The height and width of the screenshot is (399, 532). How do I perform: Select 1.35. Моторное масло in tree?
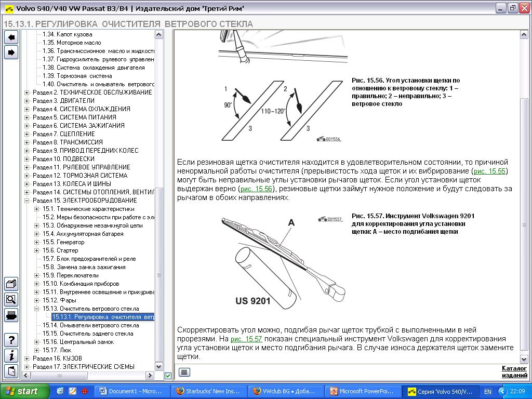coord(72,43)
